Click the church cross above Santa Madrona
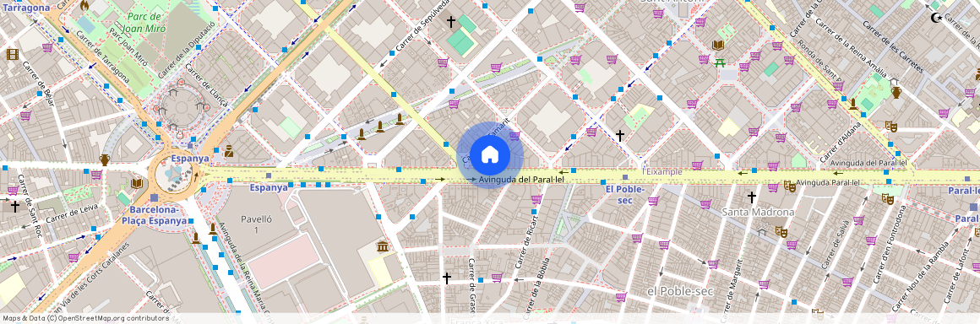Screen dimensions: 980x324 point(751,197)
